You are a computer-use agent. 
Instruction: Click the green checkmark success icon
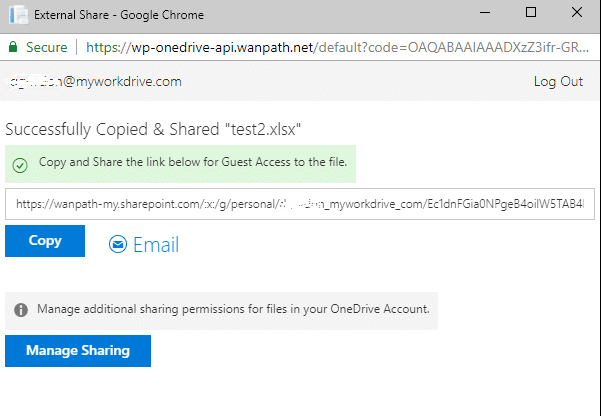tap(20, 162)
